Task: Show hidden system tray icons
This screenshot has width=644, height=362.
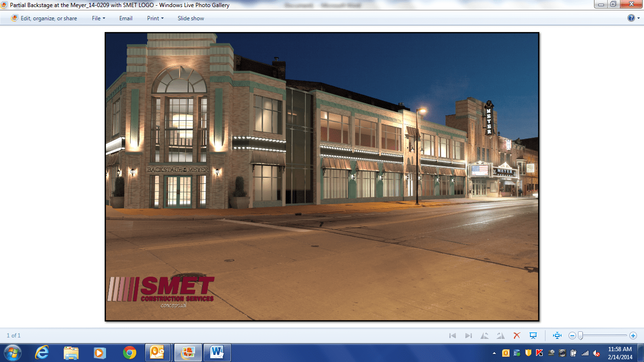Action: 495,353
